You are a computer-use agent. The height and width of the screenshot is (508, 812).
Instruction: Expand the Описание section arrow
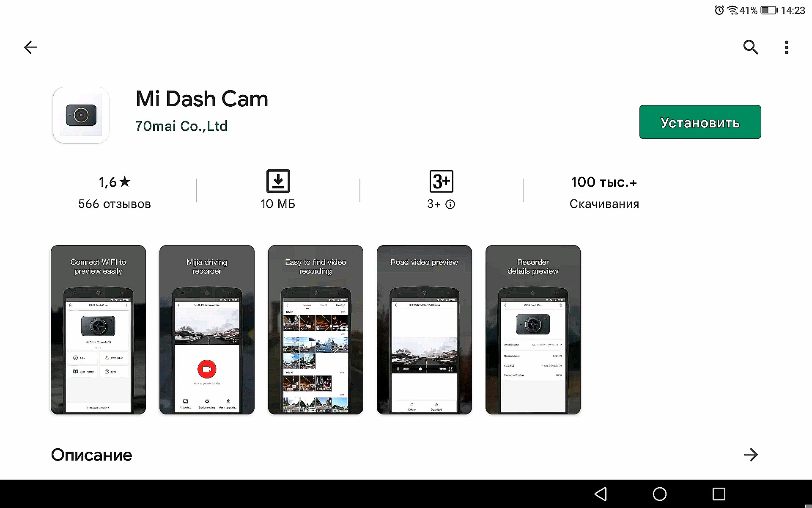pos(751,455)
